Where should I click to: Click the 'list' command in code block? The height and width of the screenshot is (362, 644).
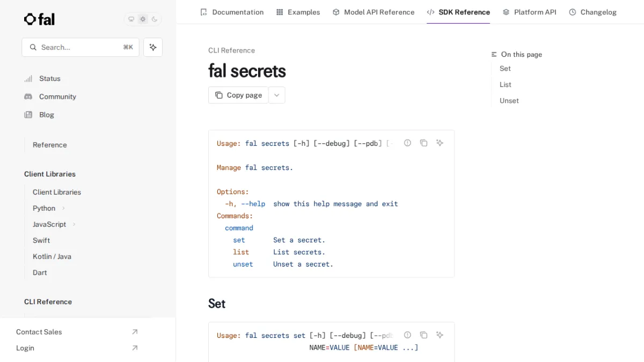[241, 252]
